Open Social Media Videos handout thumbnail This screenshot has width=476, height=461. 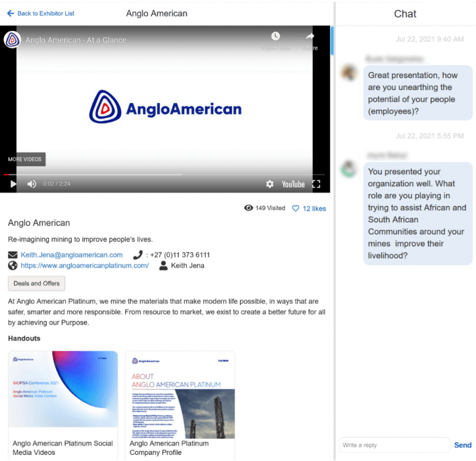(x=63, y=389)
